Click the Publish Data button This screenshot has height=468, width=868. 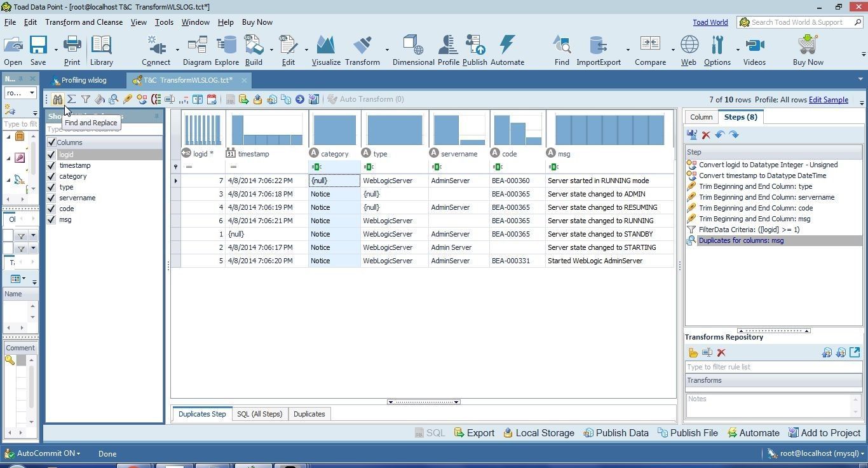click(616, 433)
